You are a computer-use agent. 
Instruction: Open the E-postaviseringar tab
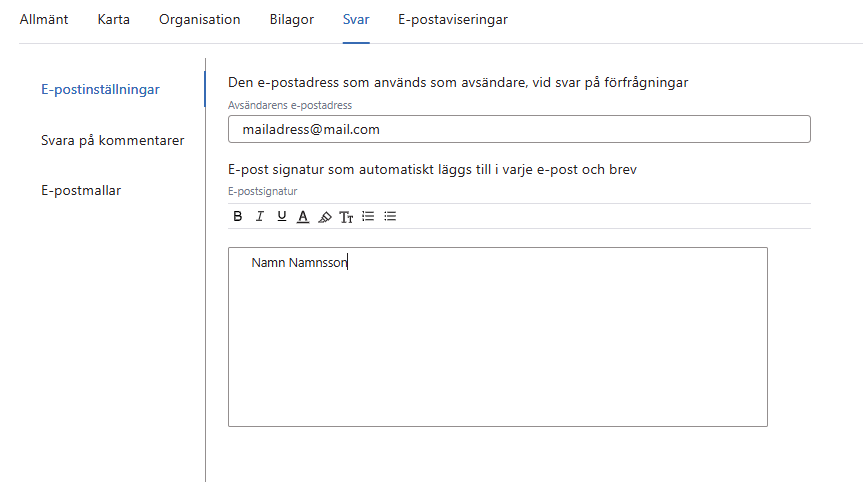click(x=452, y=20)
